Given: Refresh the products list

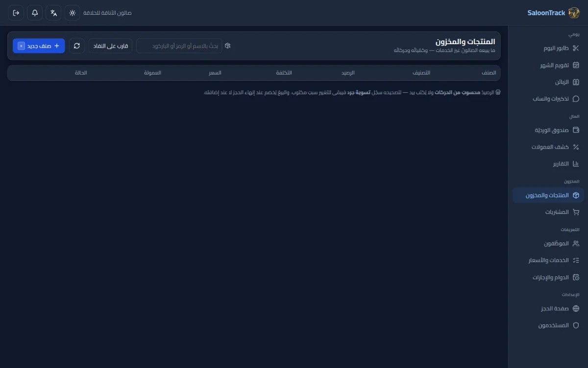Looking at the screenshot, I should (77, 46).
